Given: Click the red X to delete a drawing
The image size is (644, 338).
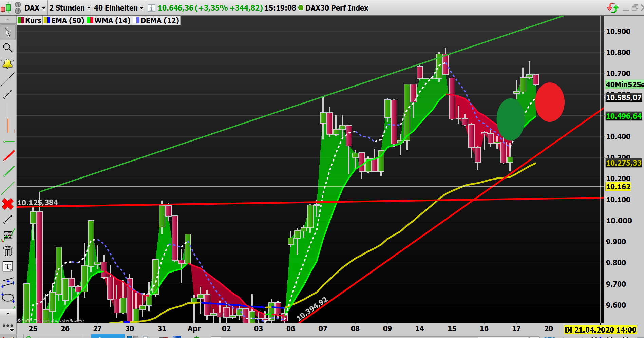Looking at the screenshot, I should click(x=8, y=204).
